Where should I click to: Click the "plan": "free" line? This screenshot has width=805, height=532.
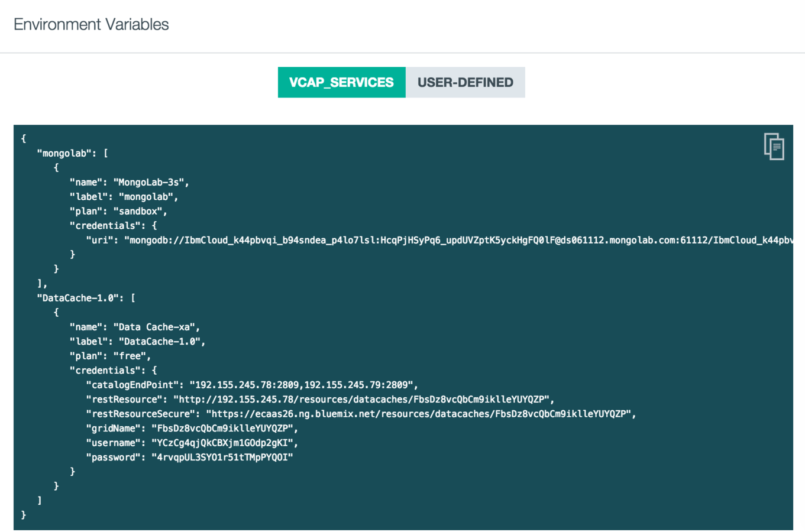(111, 356)
